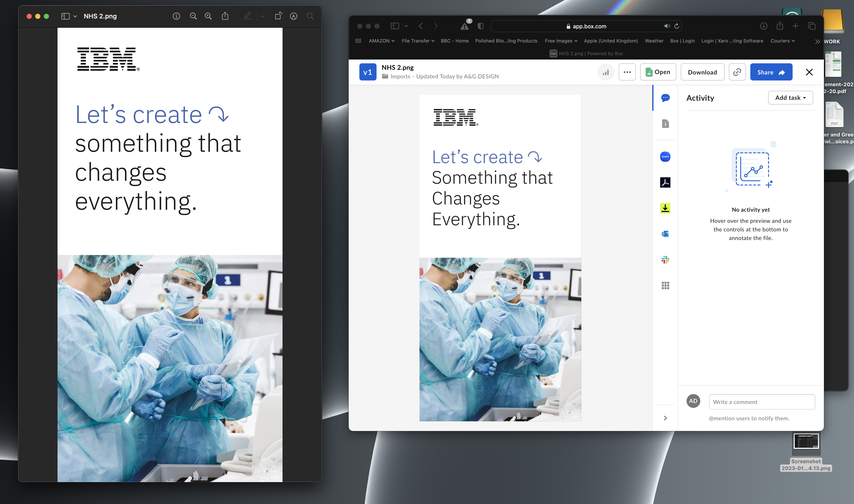The height and width of the screenshot is (504, 854).
Task: Zoom out in Preview toolbar
Action: click(193, 16)
